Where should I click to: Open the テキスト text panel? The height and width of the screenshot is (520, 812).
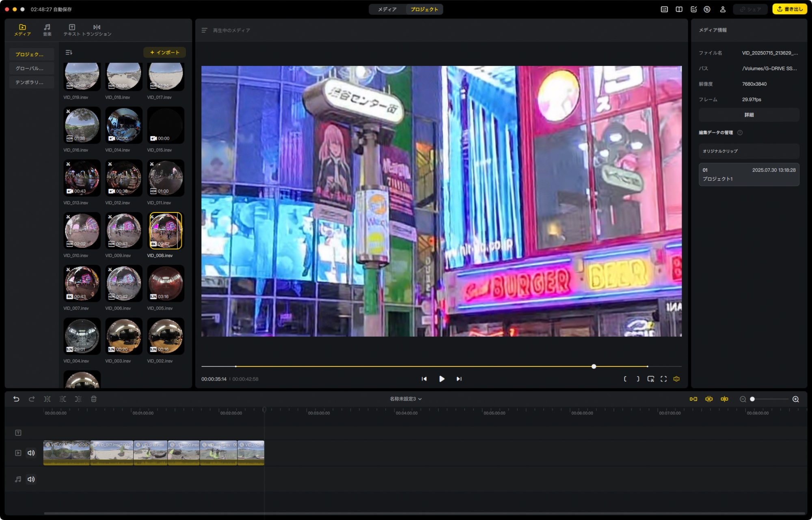point(72,30)
